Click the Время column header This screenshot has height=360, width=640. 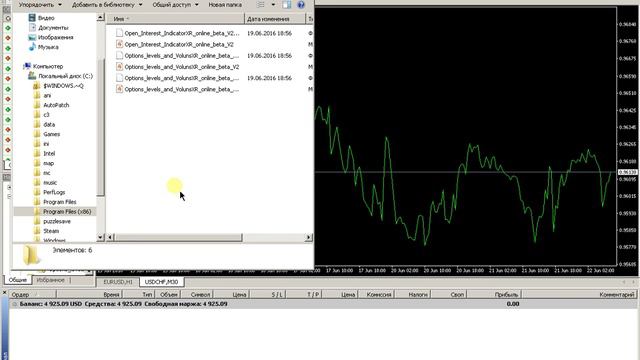(x=89, y=294)
